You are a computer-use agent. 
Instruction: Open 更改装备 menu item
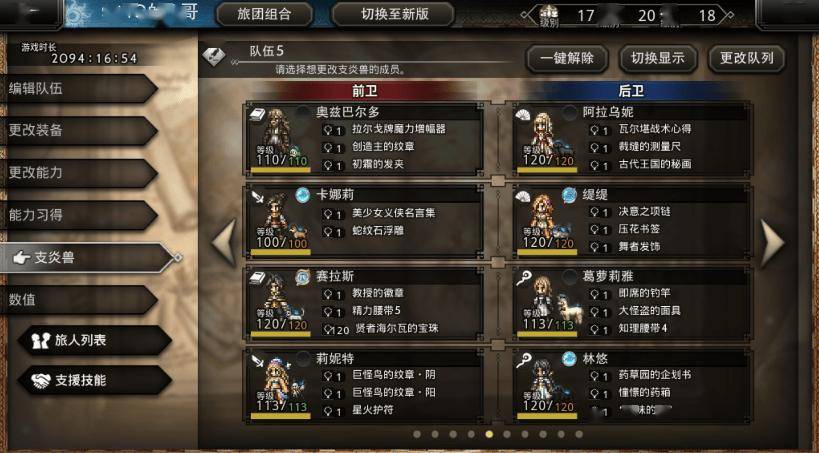(x=78, y=131)
